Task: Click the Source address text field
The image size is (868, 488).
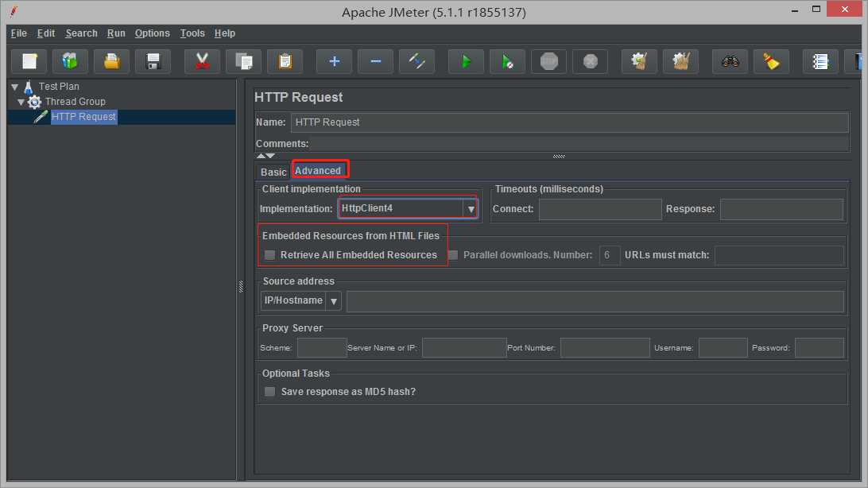Action: point(595,301)
